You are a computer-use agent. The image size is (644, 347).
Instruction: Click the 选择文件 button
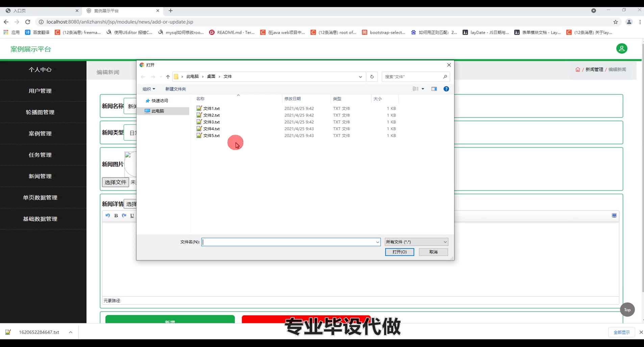[116, 182]
